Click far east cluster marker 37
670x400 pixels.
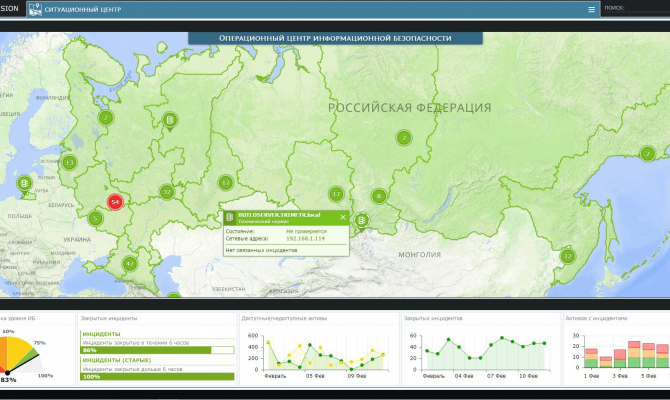567,256
